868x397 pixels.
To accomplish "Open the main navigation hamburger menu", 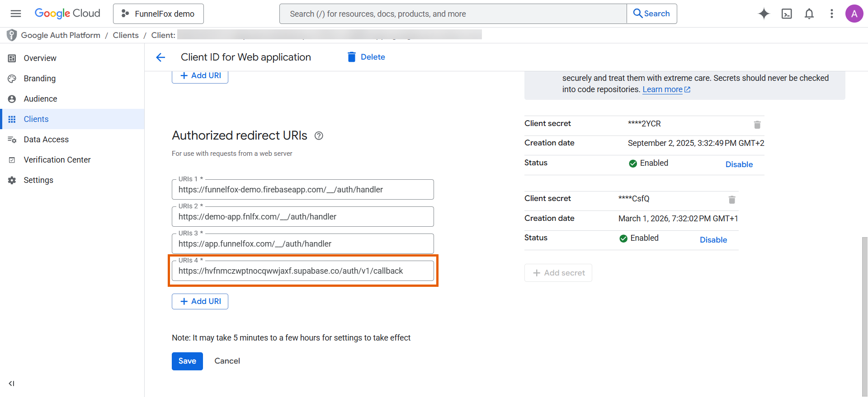I will [x=16, y=14].
